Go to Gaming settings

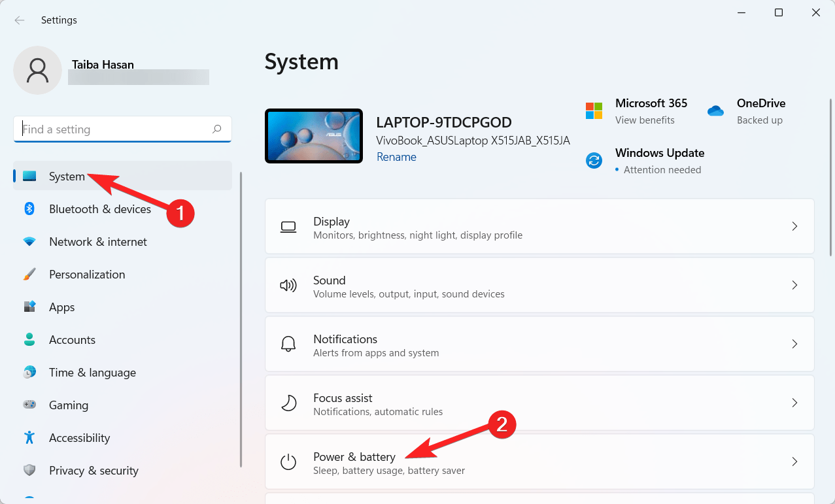[x=123, y=405]
